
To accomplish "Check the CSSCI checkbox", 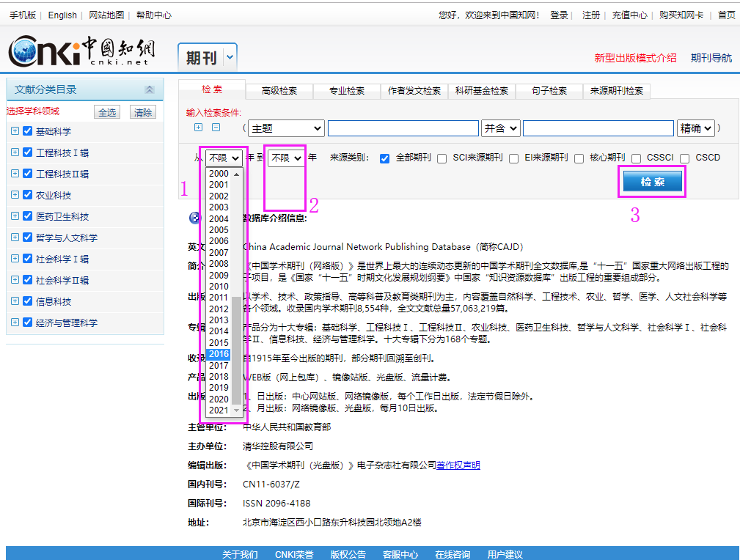I will click(x=636, y=158).
